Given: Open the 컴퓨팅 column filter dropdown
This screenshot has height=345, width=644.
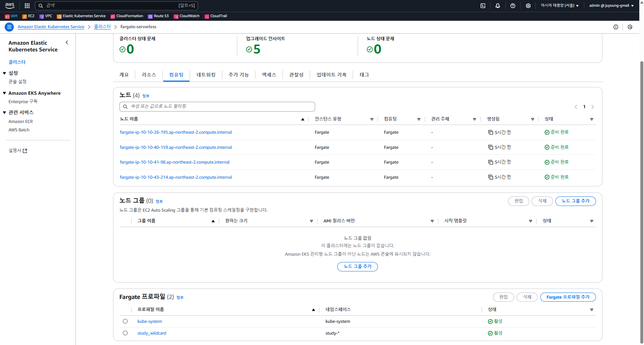Looking at the screenshot, I should (419, 119).
